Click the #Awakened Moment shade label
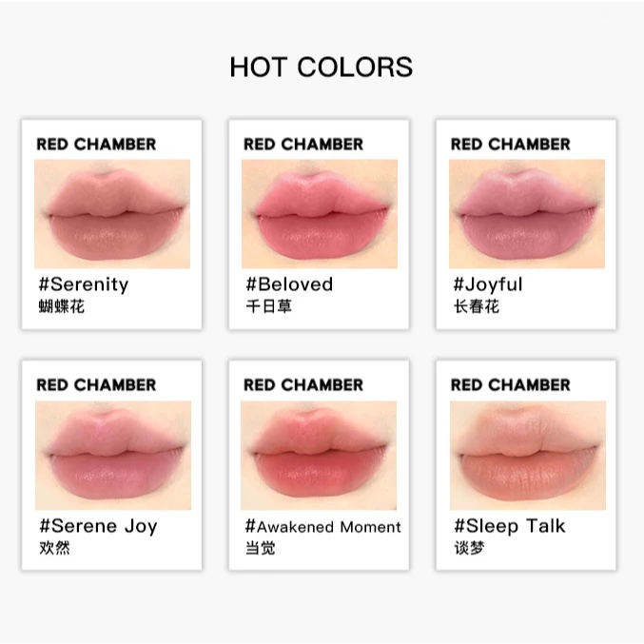644x644 pixels. point(322,527)
